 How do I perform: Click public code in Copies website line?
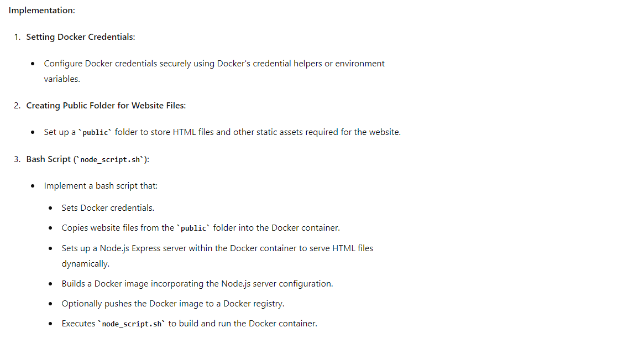(193, 228)
